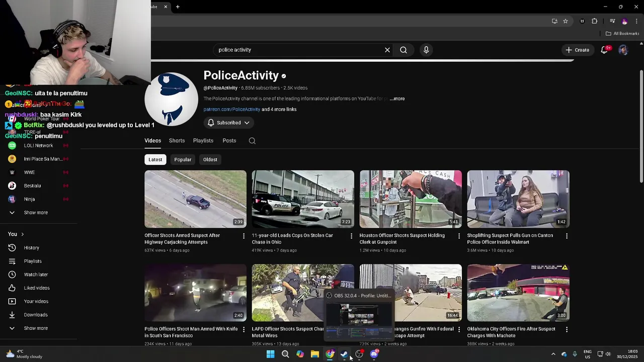Open the WWE subscription channel

click(29, 172)
